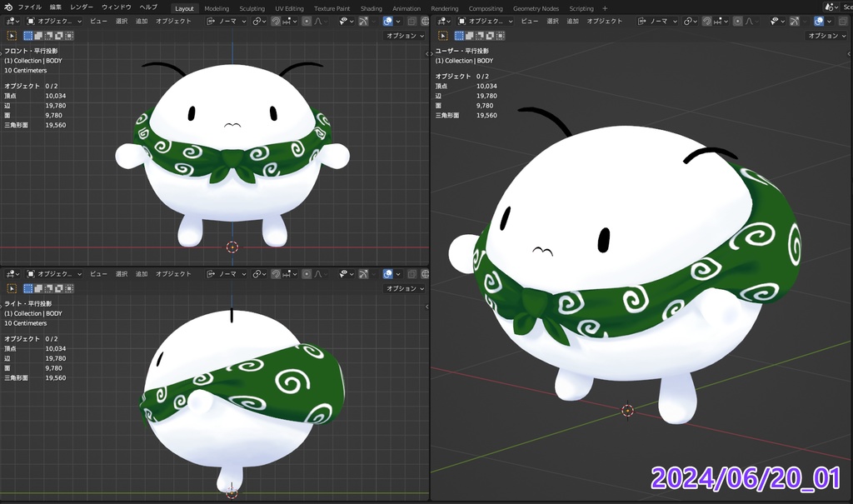This screenshot has width=853, height=504.
Task: Expand オプション dropdown in front view
Action: (x=405, y=36)
